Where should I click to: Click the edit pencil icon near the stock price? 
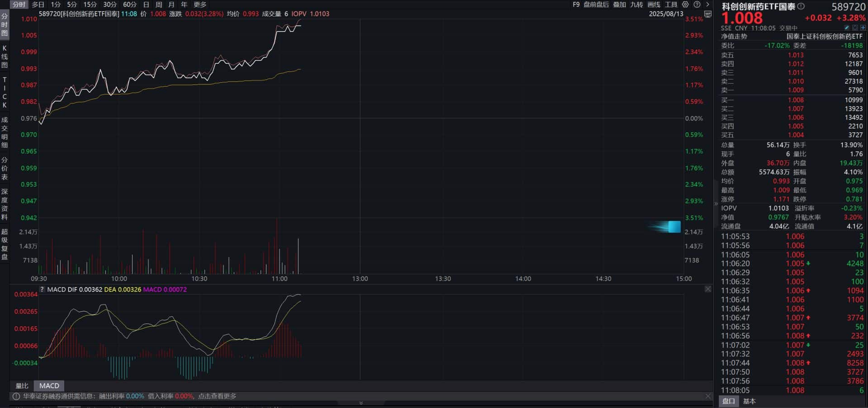[x=847, y=27]
